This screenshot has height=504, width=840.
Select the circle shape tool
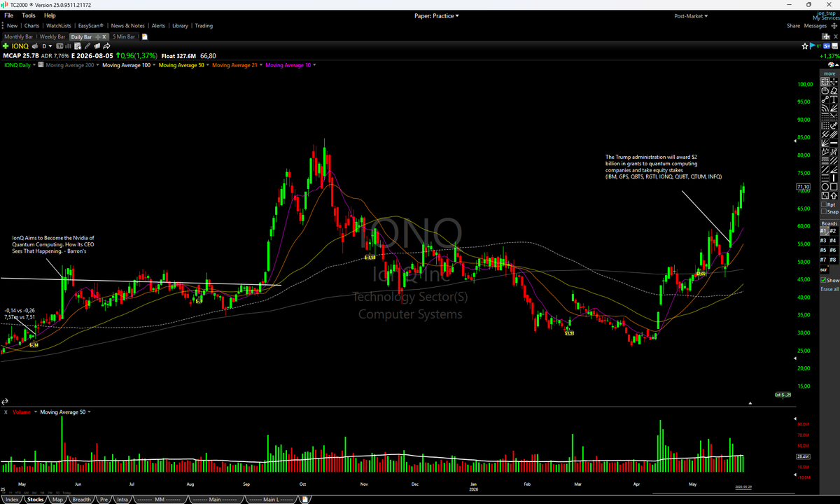click(825, 187)
